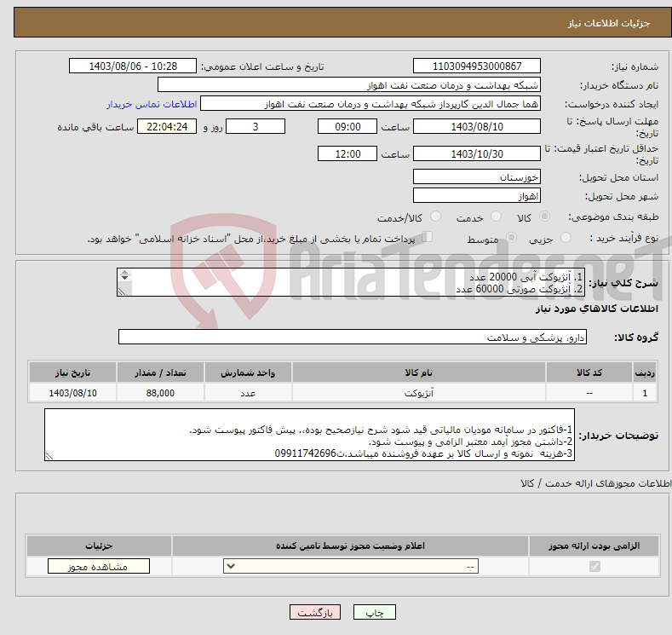Image resolution: width=672 pixels, height=635 pixels.
Task: Click the اعلام وضعیت مجوز توسط تامین کننده header
Action: point(350,546)
